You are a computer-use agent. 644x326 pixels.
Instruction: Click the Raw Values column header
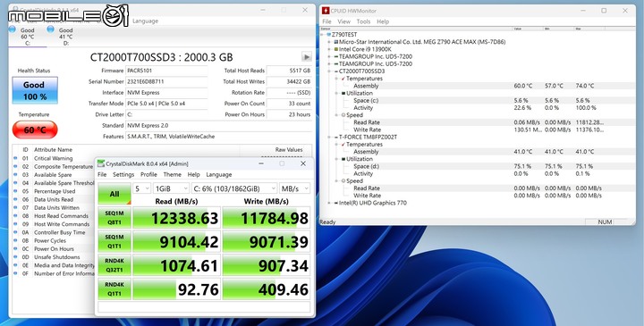point(289,150)
